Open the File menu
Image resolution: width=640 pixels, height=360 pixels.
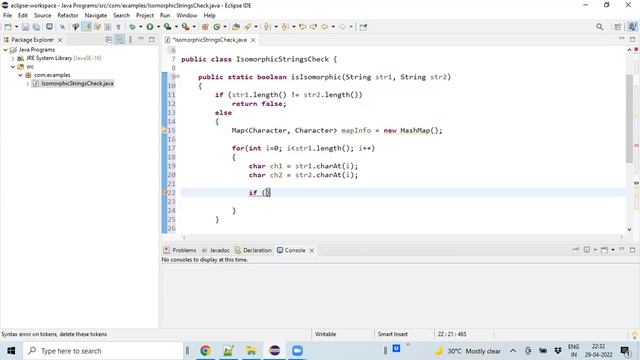7,16
